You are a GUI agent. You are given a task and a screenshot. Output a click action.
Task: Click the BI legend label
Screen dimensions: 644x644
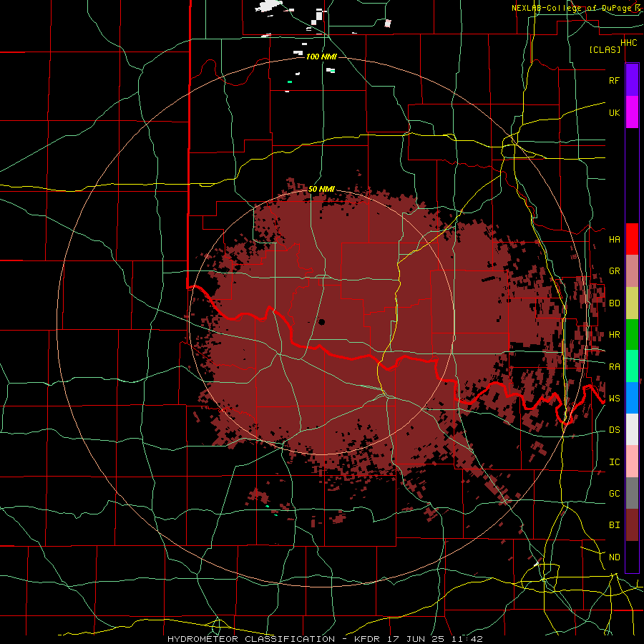click(x=614, y=525)
